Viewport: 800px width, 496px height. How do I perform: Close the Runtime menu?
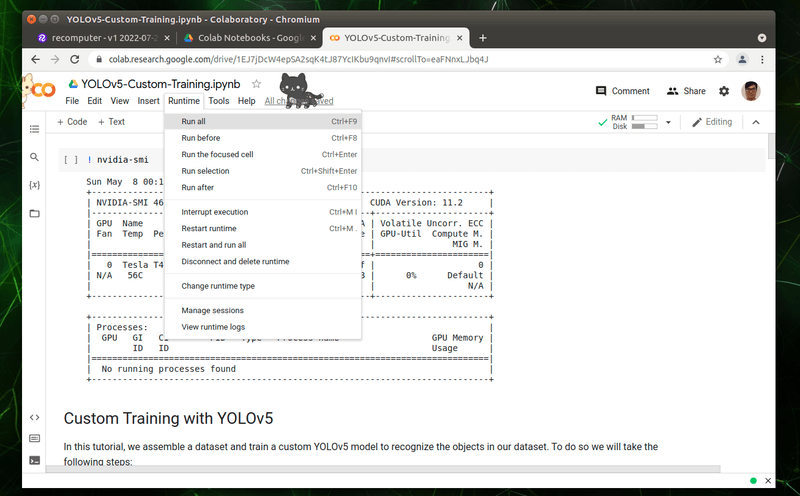click(184, 101)
